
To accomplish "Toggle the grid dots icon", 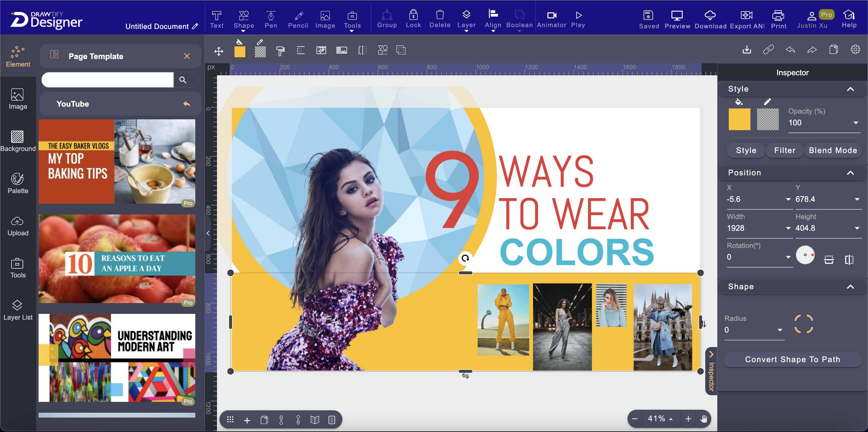I will click(x=230, y=420).
